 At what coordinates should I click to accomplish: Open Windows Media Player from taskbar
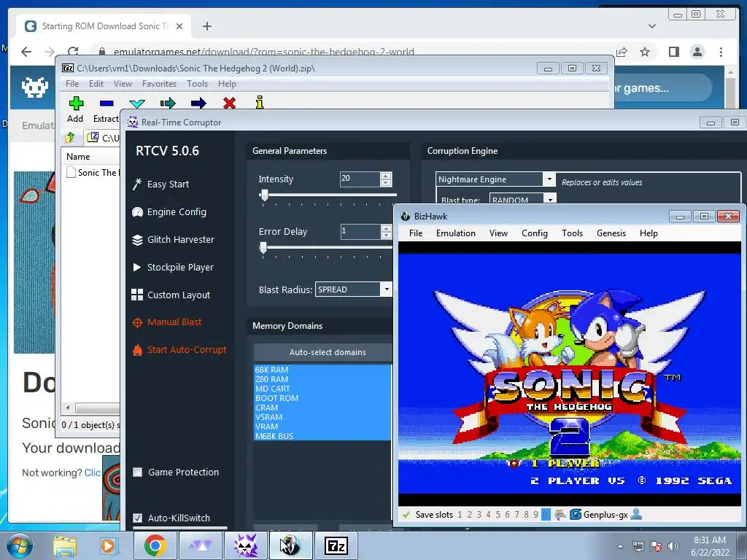pyautogui.click(x=109, y=545)
